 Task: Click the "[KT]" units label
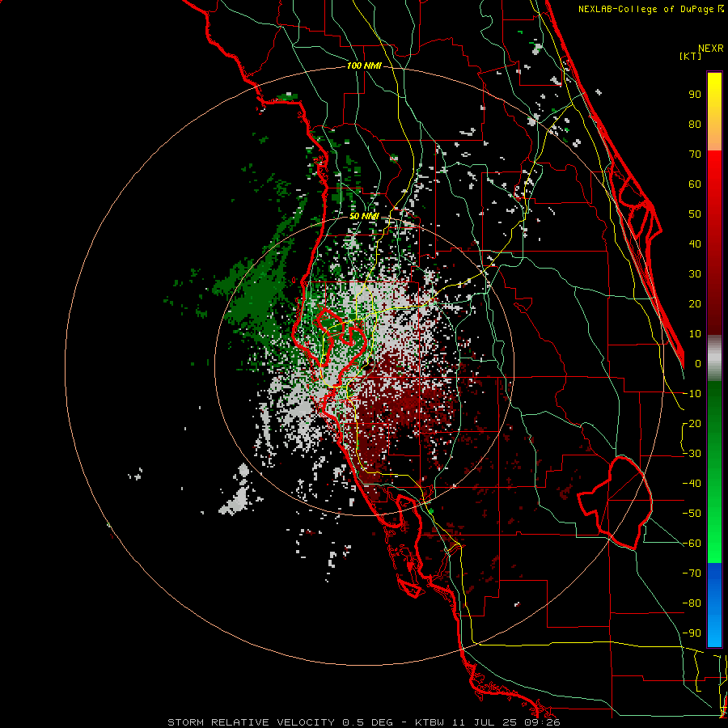click(x=690, y=56)
